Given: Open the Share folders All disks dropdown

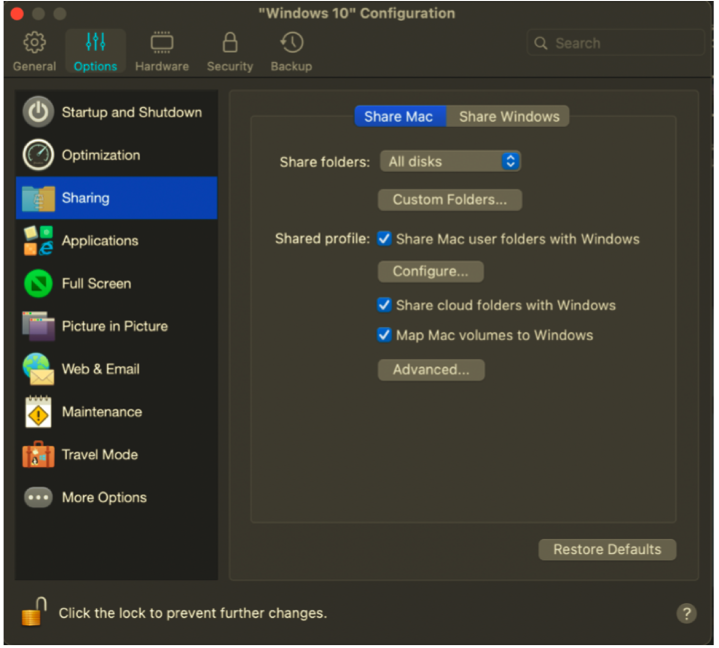Looking at the screenshot, I should click(x=450, y=161).
